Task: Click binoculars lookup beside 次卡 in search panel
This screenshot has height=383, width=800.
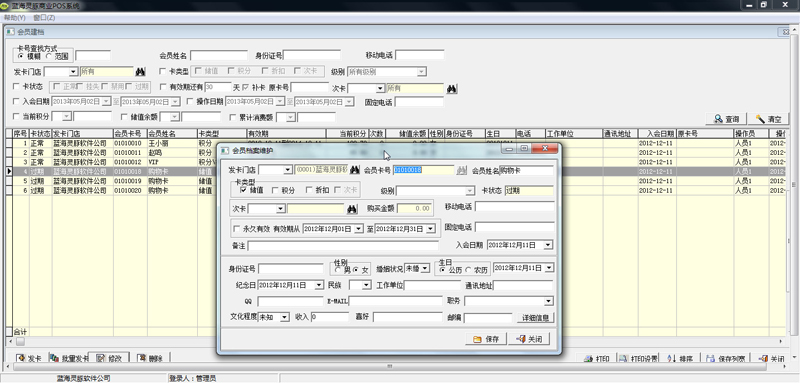Action: click(452, 89)
